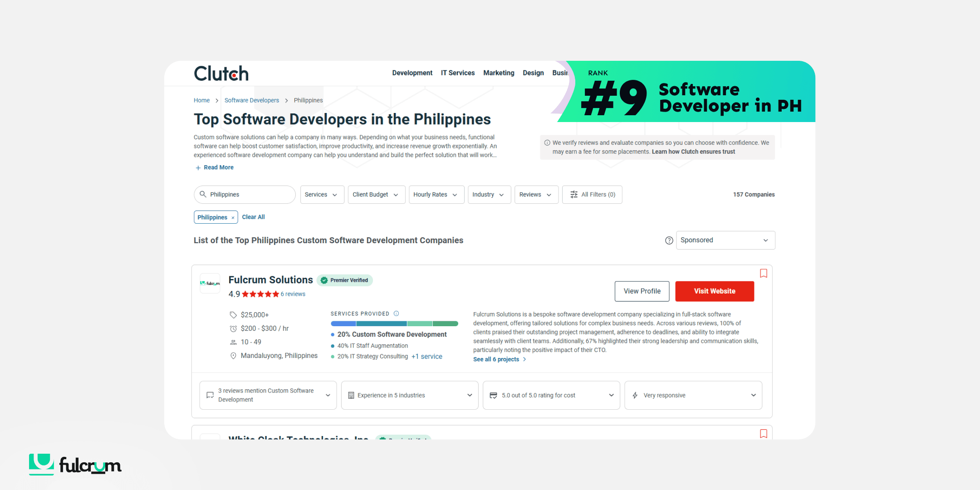This screenshot has height=490, width=980.
Task: Click the info icon in the trust notice
Action: tap(547, 143)
